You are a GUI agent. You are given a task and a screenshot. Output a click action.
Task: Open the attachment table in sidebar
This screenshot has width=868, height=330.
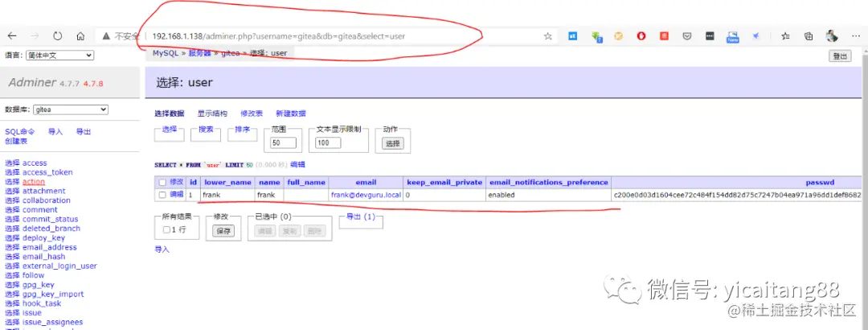[x=43, y=191]
